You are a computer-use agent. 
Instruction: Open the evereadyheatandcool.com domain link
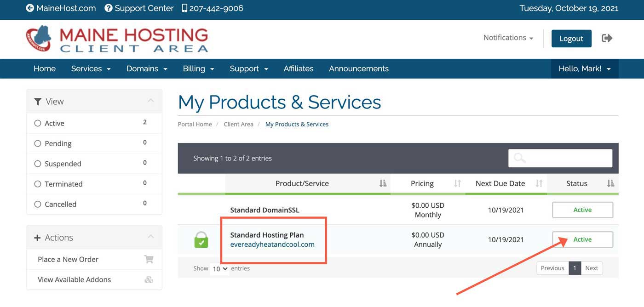pyautogui.click(x=272, y=244)
